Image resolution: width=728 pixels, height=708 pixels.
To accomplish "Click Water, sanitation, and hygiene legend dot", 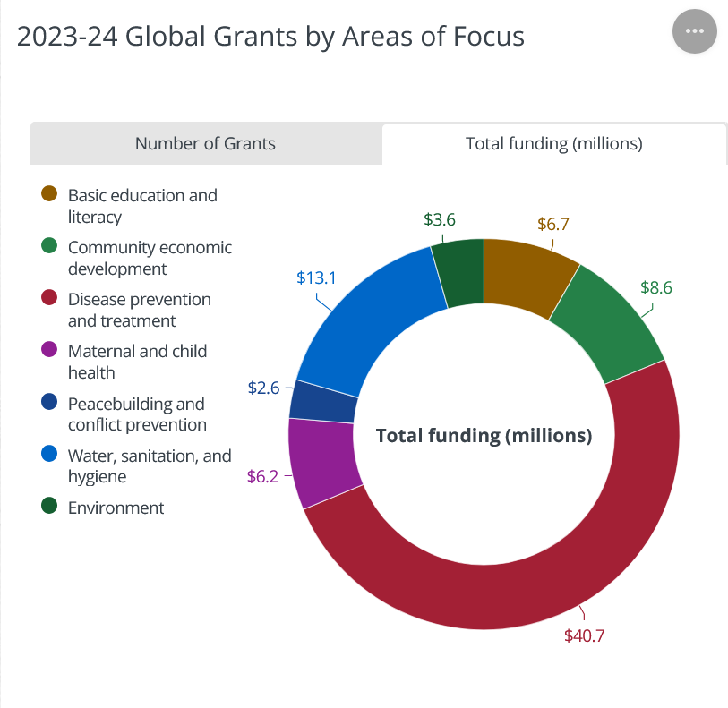I will [50, 455].
